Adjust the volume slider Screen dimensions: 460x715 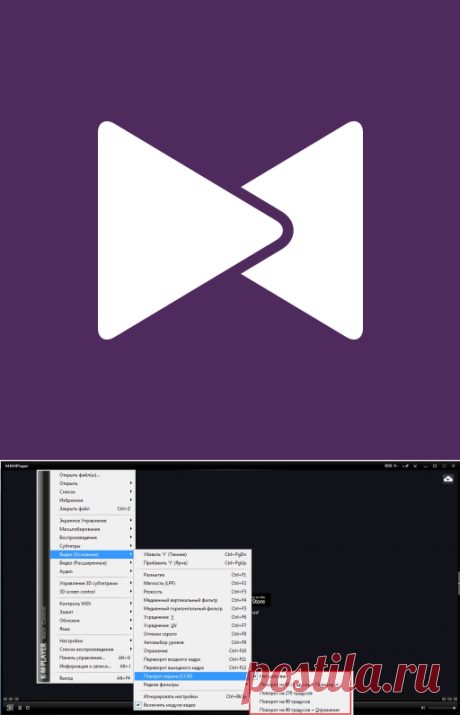point(442,708)
